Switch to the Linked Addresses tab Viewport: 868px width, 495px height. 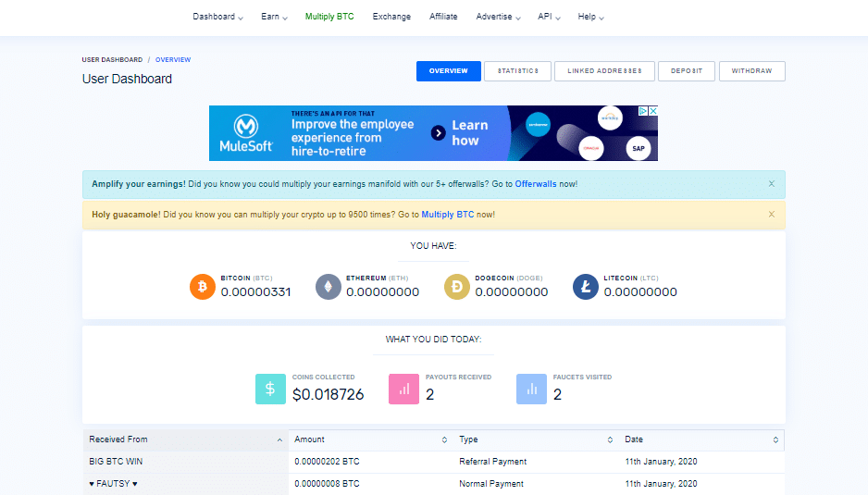point(604,71)
